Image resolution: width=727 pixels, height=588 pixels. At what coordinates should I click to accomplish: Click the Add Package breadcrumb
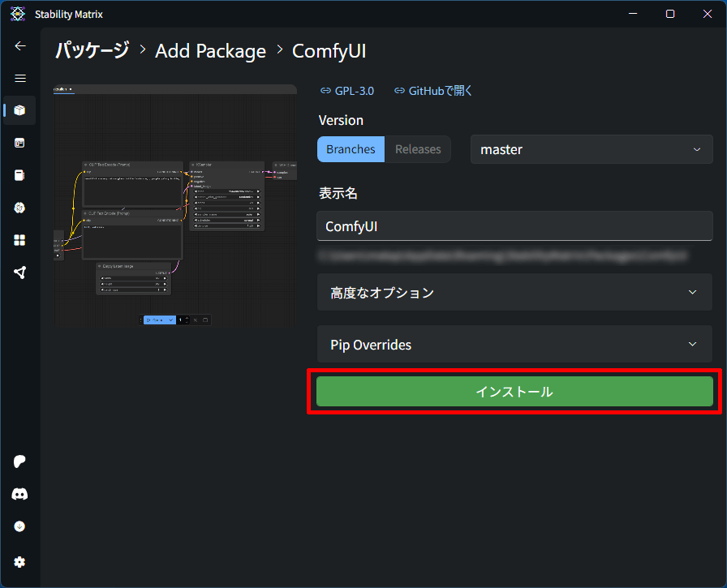pyautogui.click(x=210, y=51)
